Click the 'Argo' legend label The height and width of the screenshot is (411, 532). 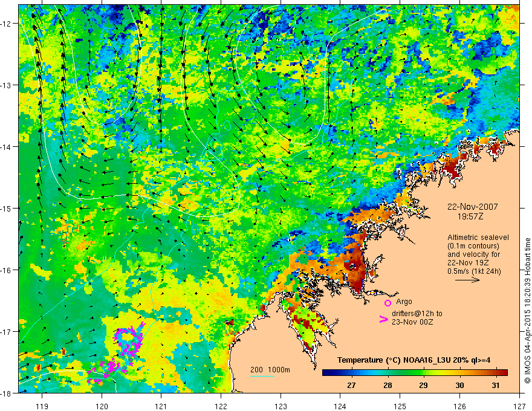click(404, 302)
